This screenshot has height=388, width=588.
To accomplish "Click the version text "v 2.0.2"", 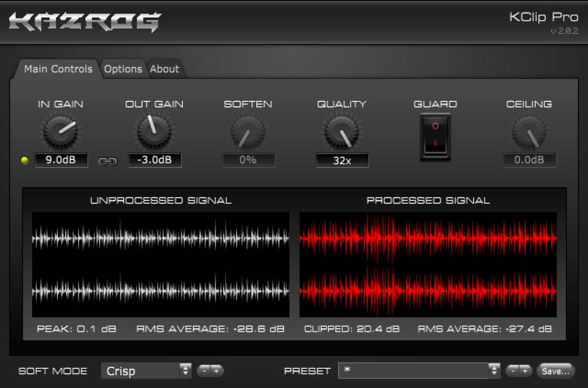I will click(x=564, y=31).
